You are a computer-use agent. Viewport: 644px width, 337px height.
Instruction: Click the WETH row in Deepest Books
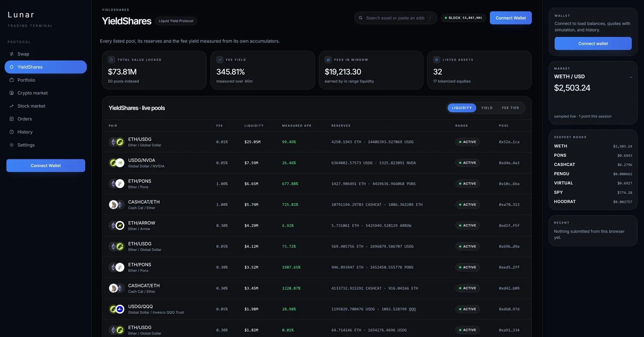593,146
